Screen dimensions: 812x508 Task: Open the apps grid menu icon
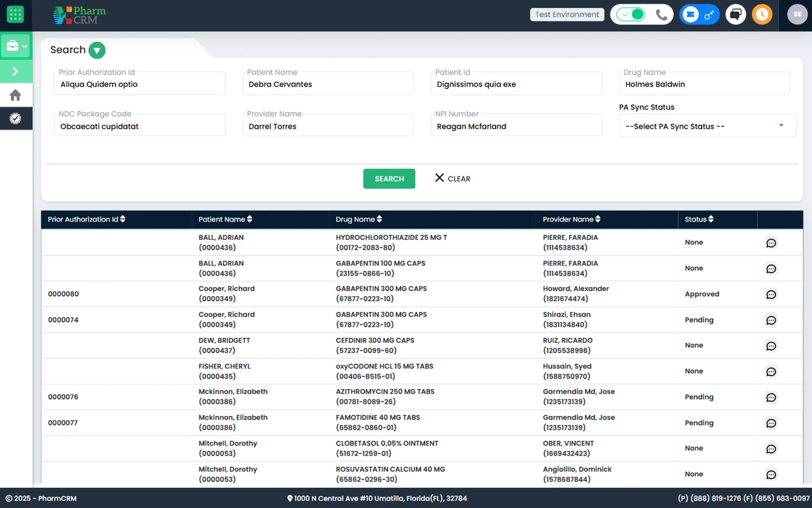tap(16, 15)
